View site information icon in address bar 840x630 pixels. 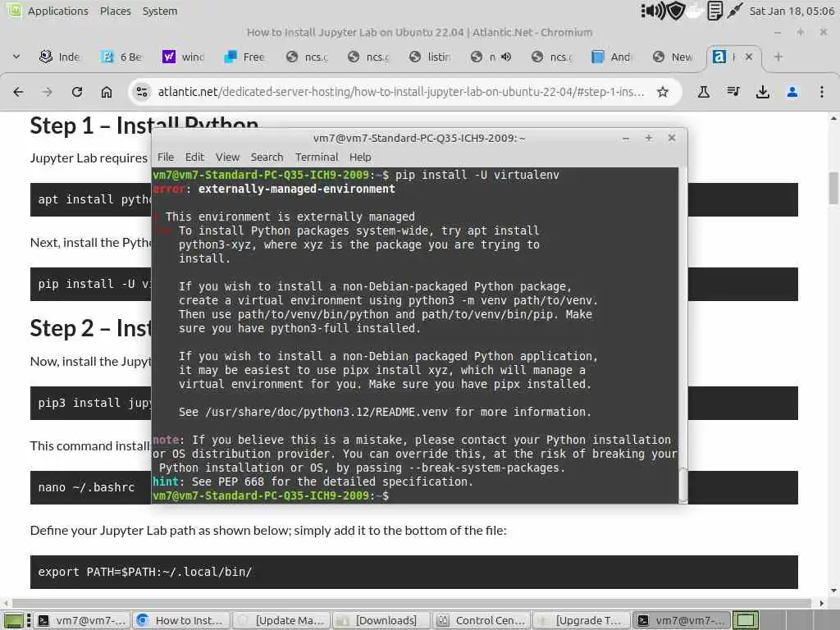pyautogui.click(x=142, y=92)
